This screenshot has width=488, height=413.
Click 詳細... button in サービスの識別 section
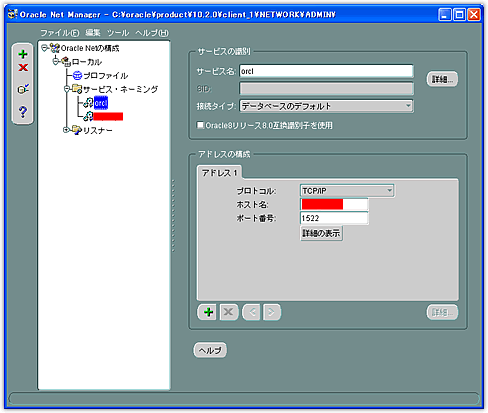tap(442, 79)
